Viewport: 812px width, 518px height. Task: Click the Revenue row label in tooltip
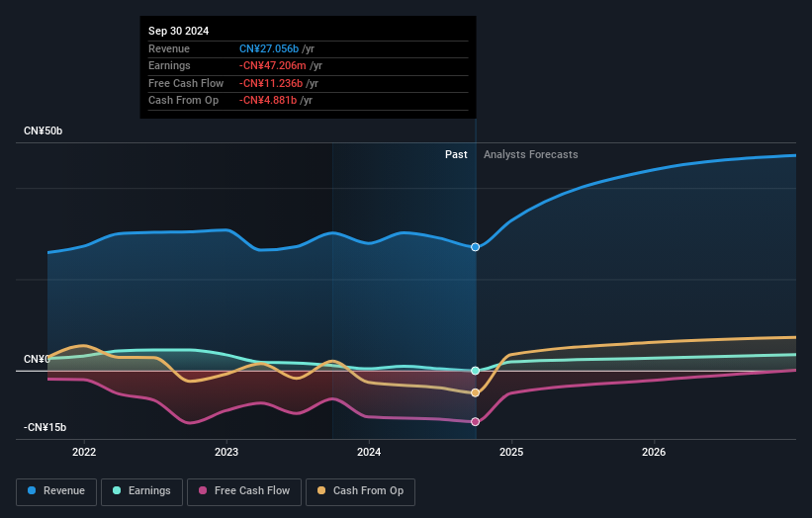[169, 48]
